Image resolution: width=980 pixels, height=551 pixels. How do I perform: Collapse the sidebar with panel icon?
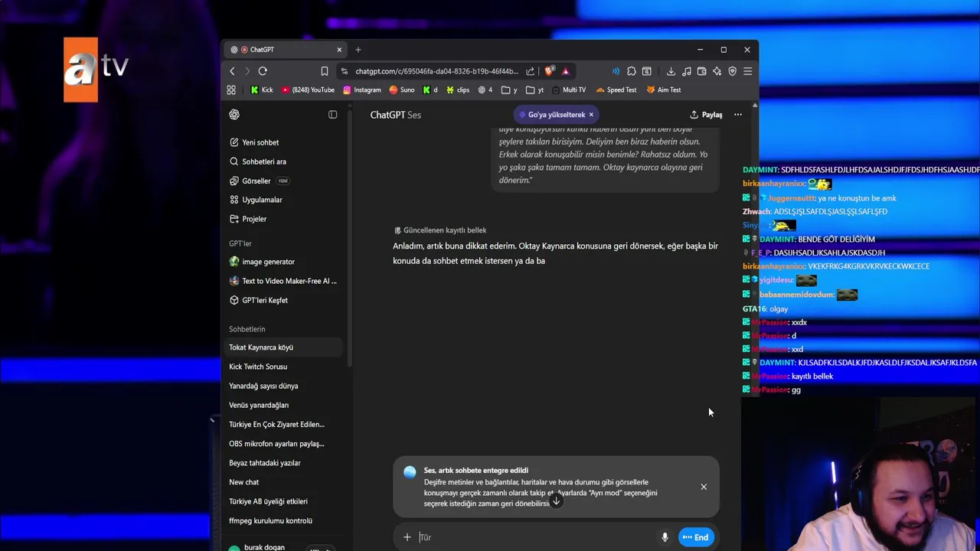tap(332, 115)
